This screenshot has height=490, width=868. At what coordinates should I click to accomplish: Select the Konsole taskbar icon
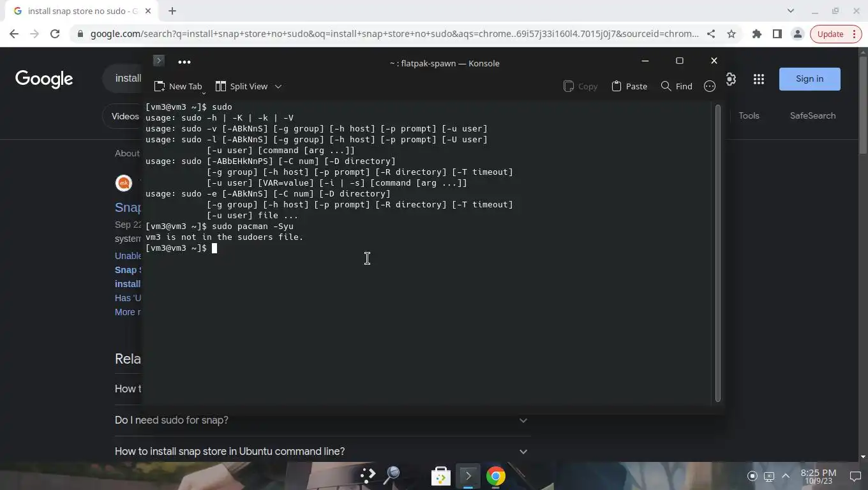[468, 476]
